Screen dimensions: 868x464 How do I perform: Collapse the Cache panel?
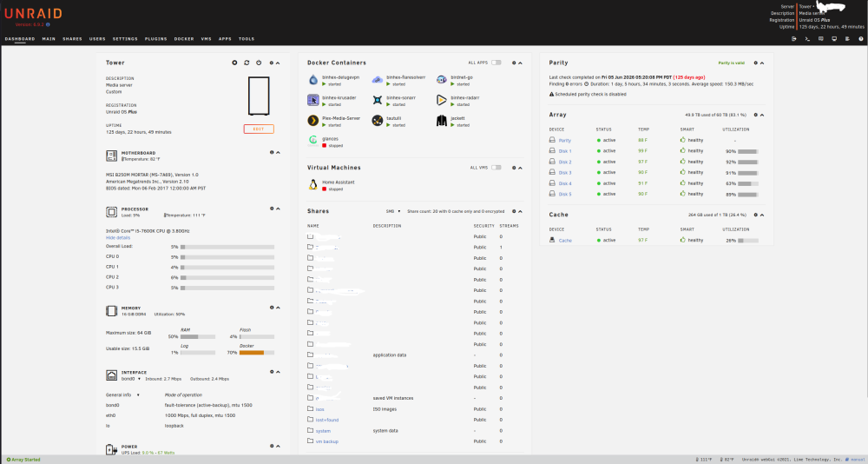point(762,215)
